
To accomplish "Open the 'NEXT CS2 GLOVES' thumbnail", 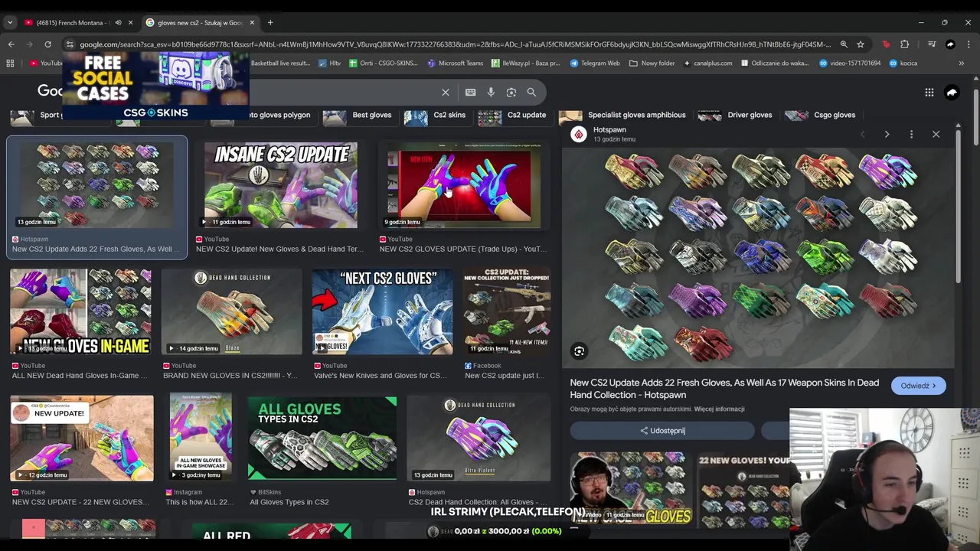I will click(382, 312).
